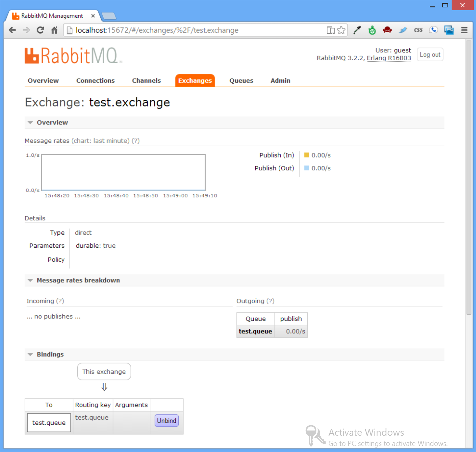Open the Incoming (?) help link

60,301
